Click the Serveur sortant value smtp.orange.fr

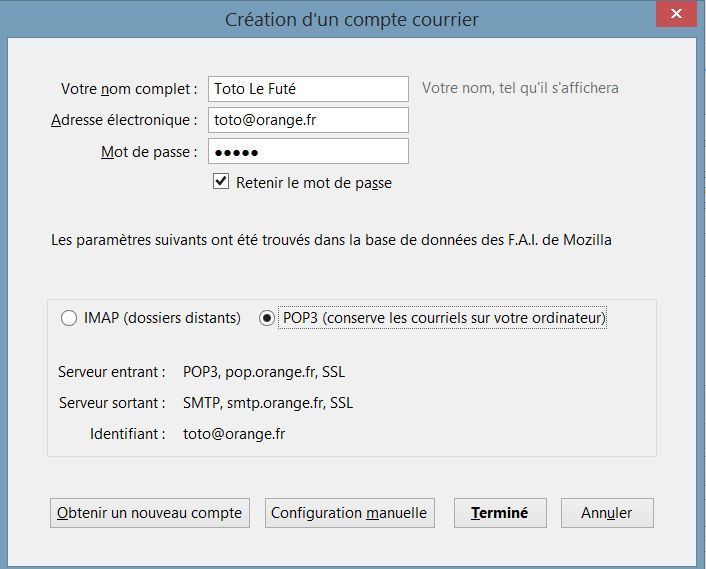(268, 403)
